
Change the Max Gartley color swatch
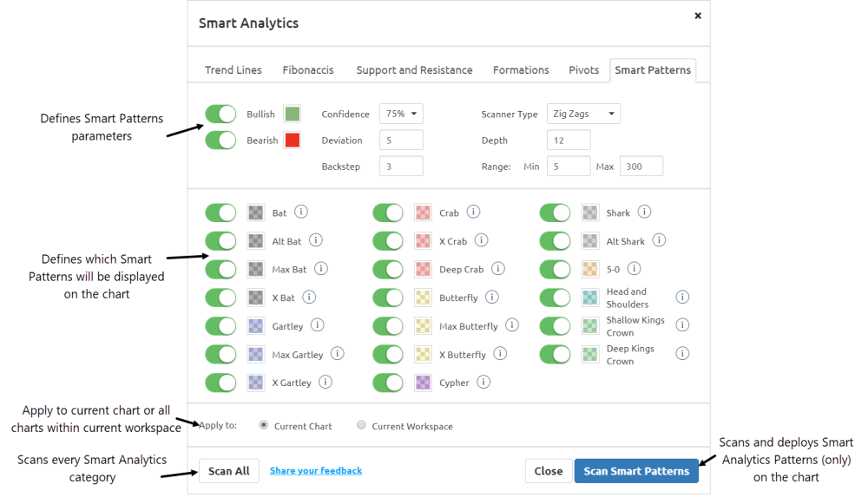[256, 354]
